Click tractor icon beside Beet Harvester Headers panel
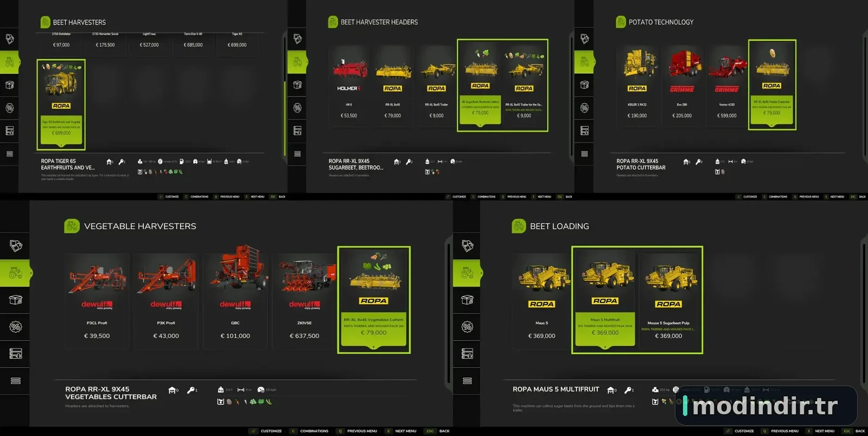The height and width of the screenshot is (436, 868). coord(297,62)
